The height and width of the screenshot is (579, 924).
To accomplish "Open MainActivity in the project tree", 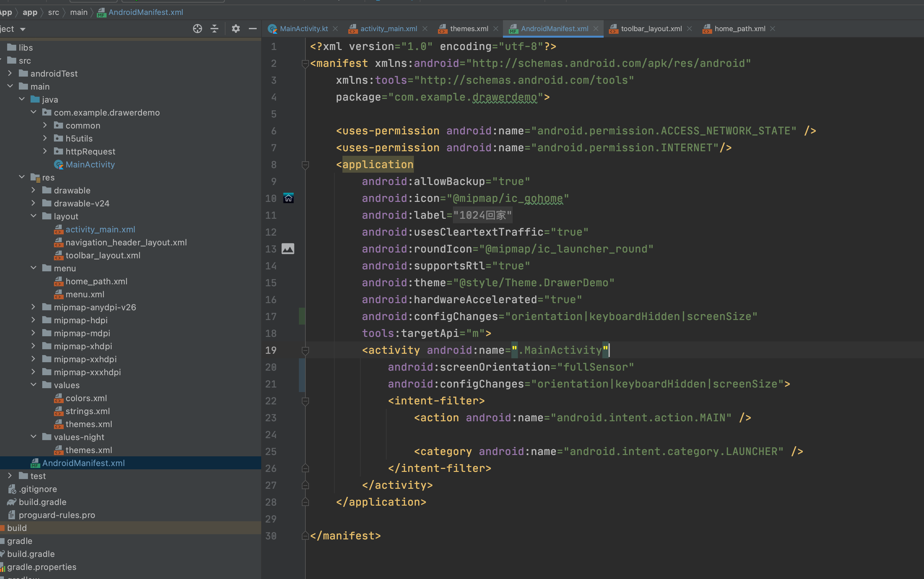I will 90,165.
